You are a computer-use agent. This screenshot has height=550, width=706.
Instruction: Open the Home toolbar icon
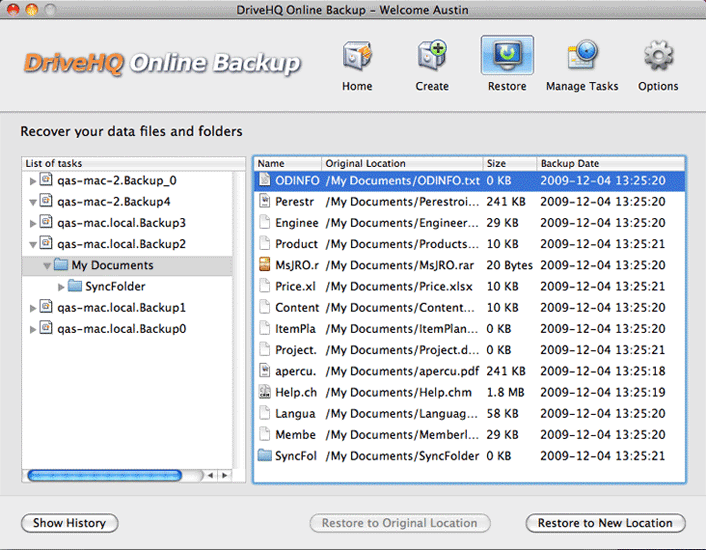point(357,58)
